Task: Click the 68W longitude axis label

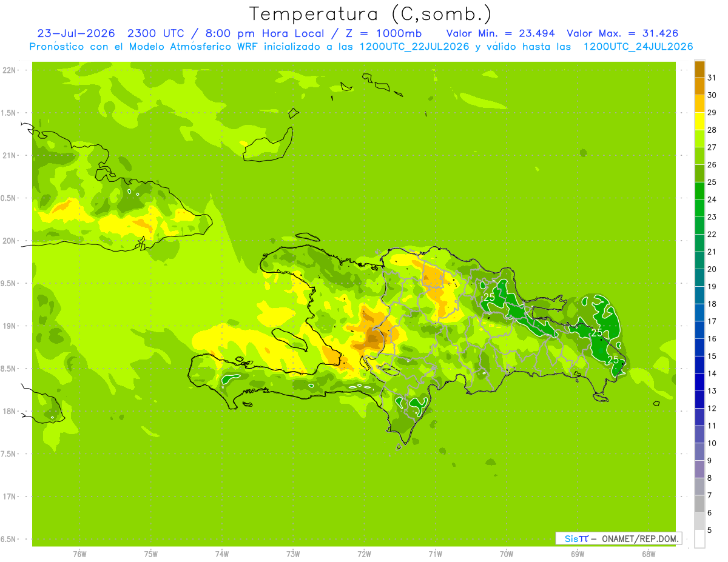Action: coord(649,554)
